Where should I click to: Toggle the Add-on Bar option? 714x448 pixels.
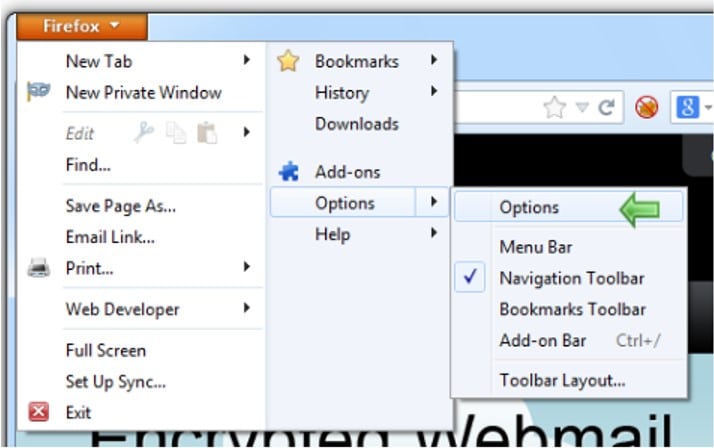542,341
